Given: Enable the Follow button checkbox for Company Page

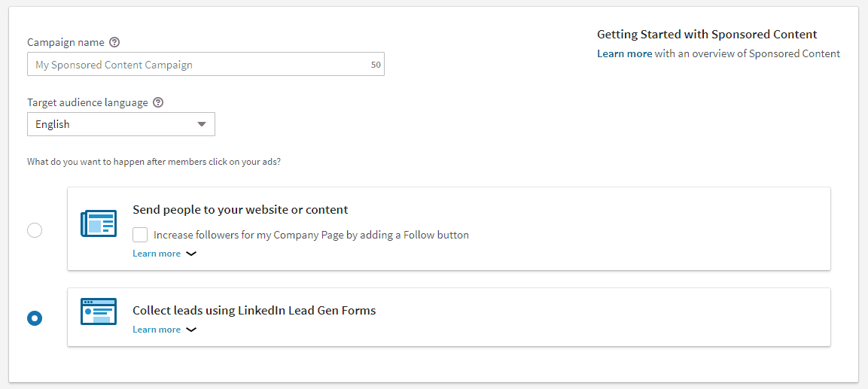Looking at the screenshot, I should [x=140, y=235].
